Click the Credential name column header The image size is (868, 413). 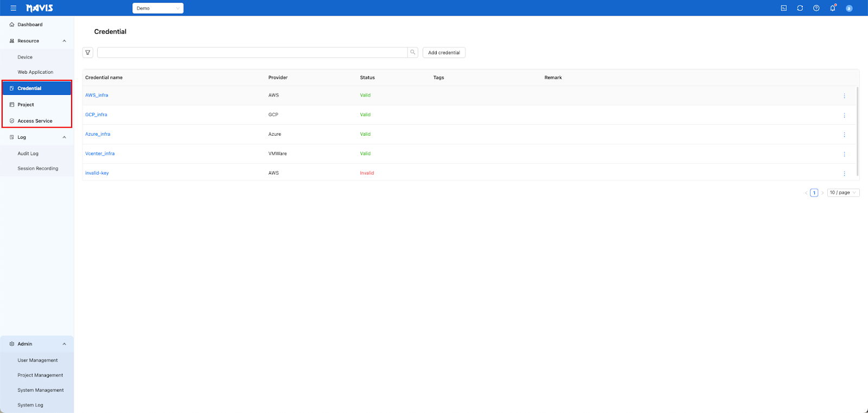pyautogui.click(x=104, y=78)
